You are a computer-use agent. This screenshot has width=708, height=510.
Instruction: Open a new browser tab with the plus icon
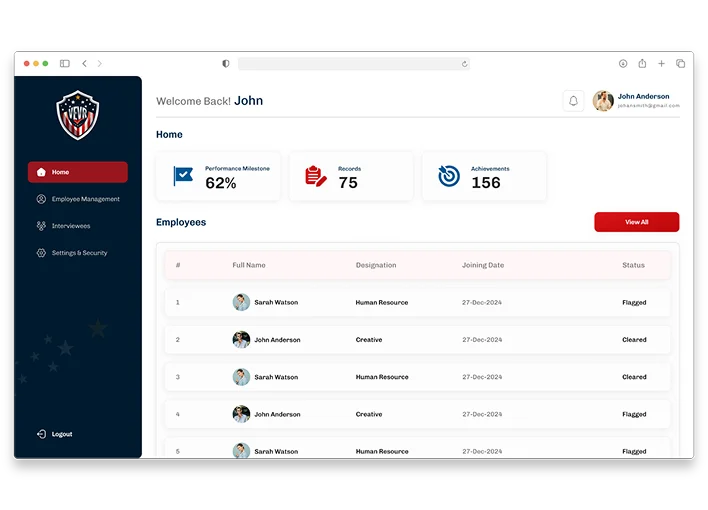pos(661,63)
